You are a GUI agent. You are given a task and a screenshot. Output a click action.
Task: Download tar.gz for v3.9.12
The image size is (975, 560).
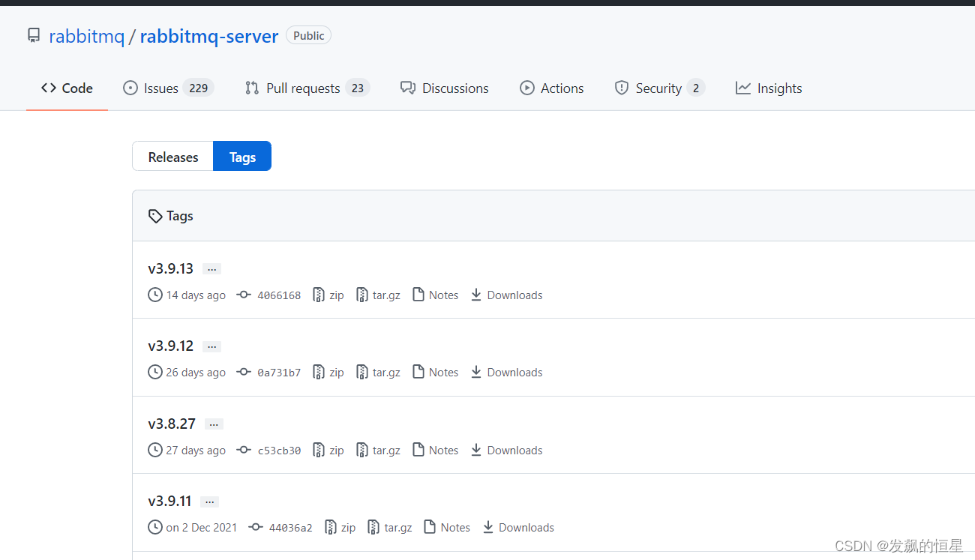(379, 372)
